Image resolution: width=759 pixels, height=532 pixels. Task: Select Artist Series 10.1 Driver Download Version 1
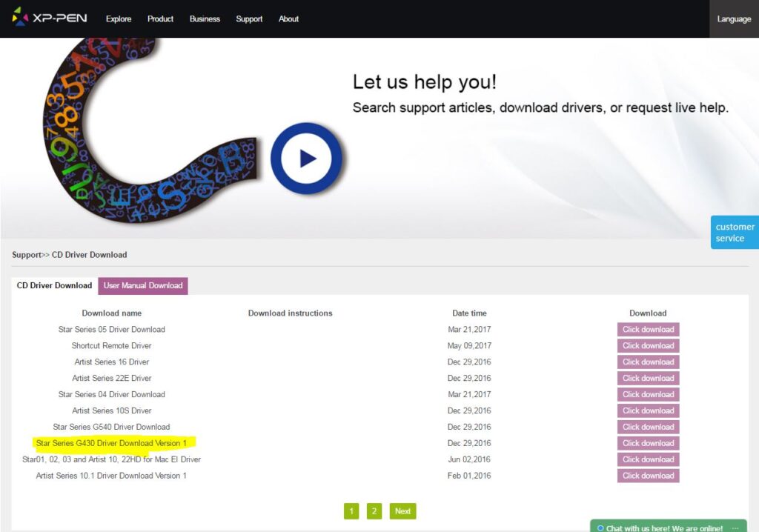pyautogui.click(x=111, y=476)
